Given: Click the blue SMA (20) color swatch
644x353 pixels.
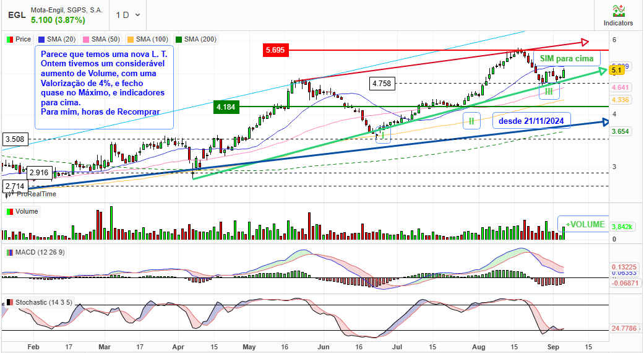Looking at the screenshot, I should [x=41, y=40].
